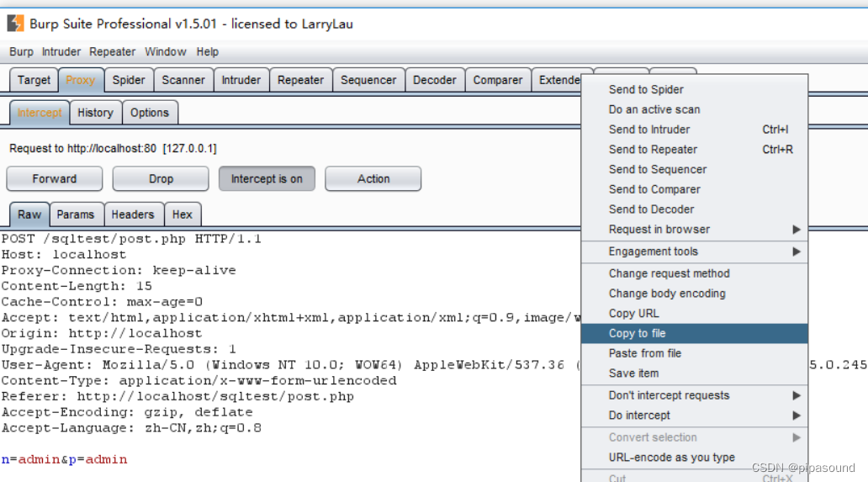Open the Window menu
This screenshot has height=482, width=868.
pyautogui.click(x=166, y=51)
